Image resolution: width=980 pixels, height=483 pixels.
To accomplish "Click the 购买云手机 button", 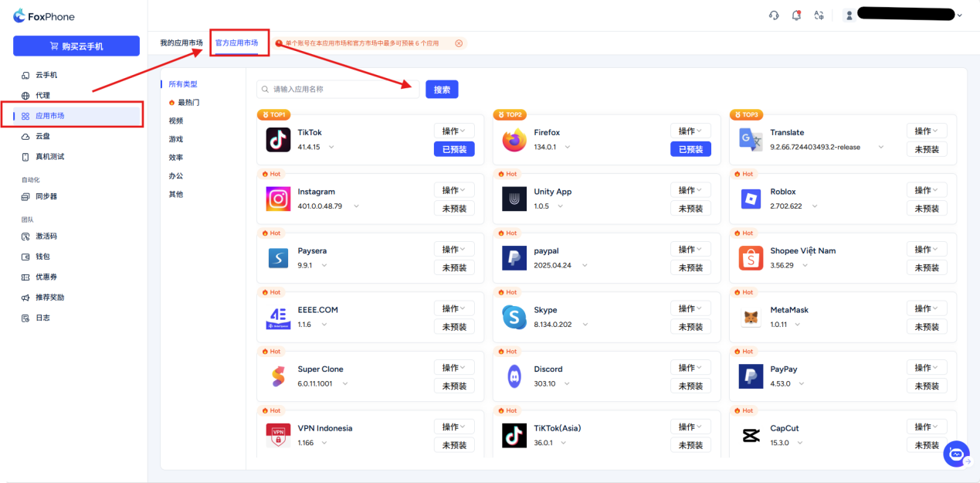I will (x=76, y=46).
